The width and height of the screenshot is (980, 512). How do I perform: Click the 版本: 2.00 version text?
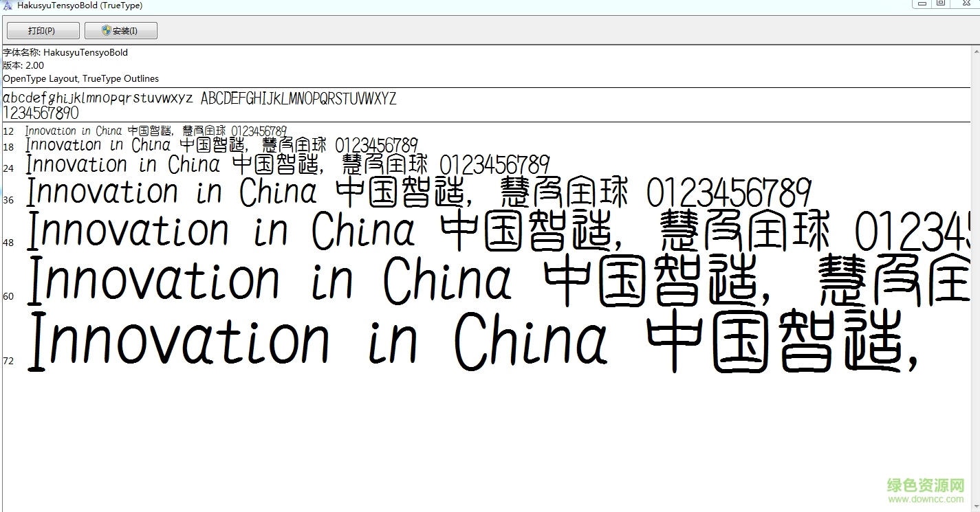click(24, 65)
